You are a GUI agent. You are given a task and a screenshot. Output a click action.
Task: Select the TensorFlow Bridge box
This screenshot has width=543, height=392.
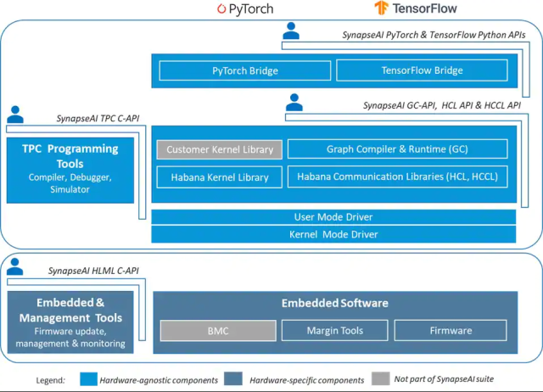(x=422, y=70)
